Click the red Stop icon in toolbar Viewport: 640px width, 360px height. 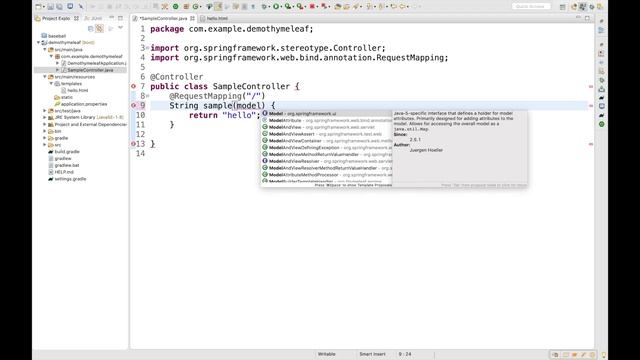312,7
